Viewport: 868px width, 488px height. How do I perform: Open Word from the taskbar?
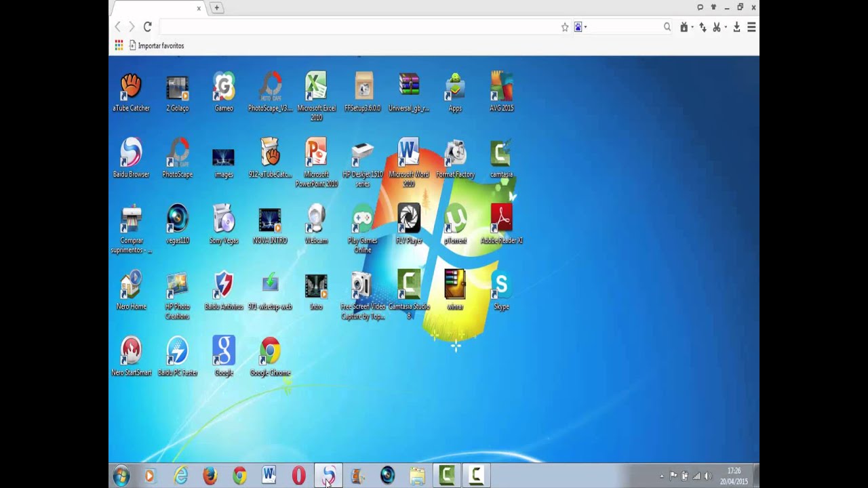[x=269, y=476]
